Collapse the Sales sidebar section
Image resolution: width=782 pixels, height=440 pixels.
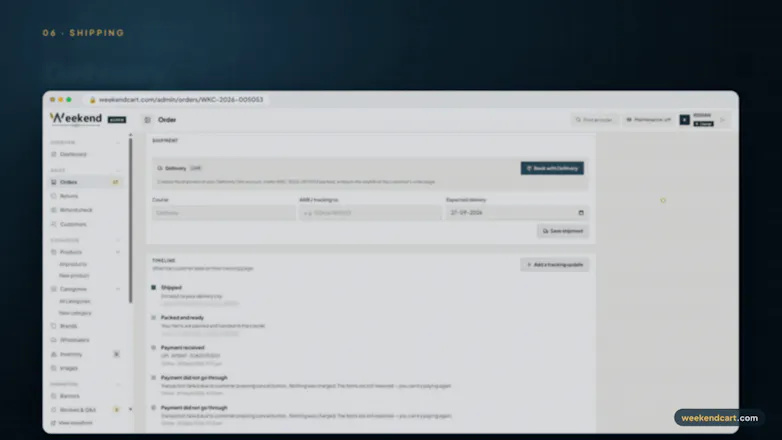pos(118,171)
